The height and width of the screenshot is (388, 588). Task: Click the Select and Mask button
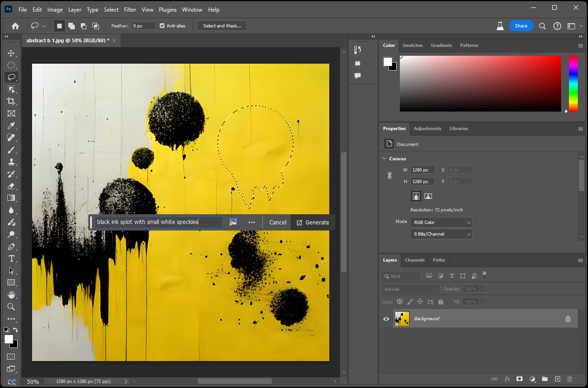coord(222,26)
